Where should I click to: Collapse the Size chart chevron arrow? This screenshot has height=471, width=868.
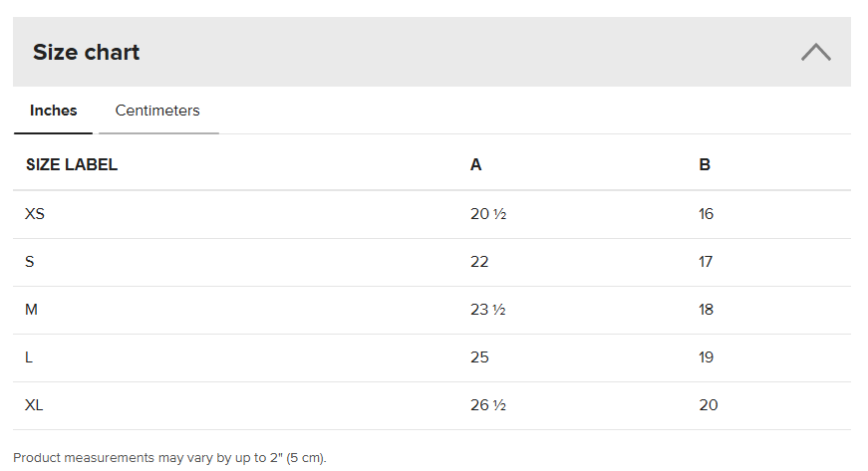815,53
